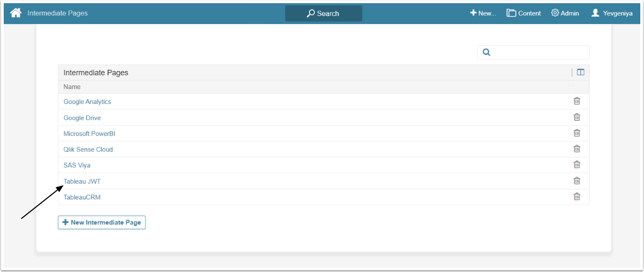The image size is (644, 272).
Task: Open the New... menu
Action: 482,13
